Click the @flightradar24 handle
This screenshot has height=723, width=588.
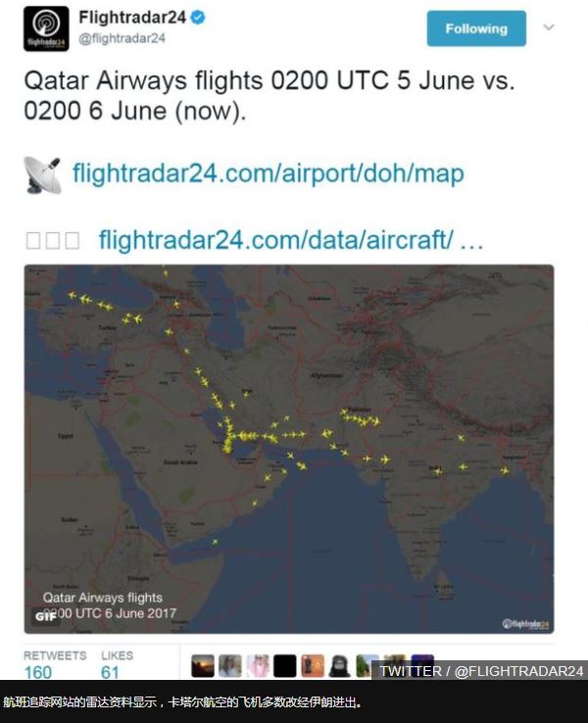122,39
